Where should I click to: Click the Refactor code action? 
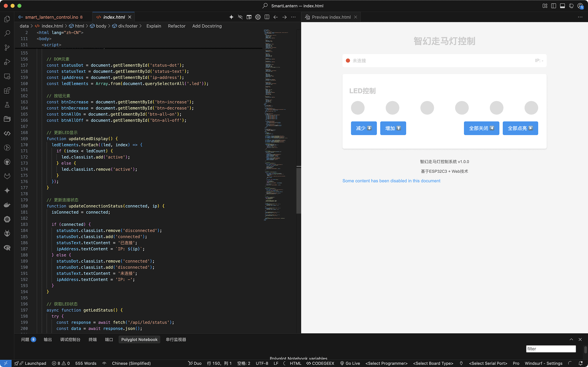[177, 26]
